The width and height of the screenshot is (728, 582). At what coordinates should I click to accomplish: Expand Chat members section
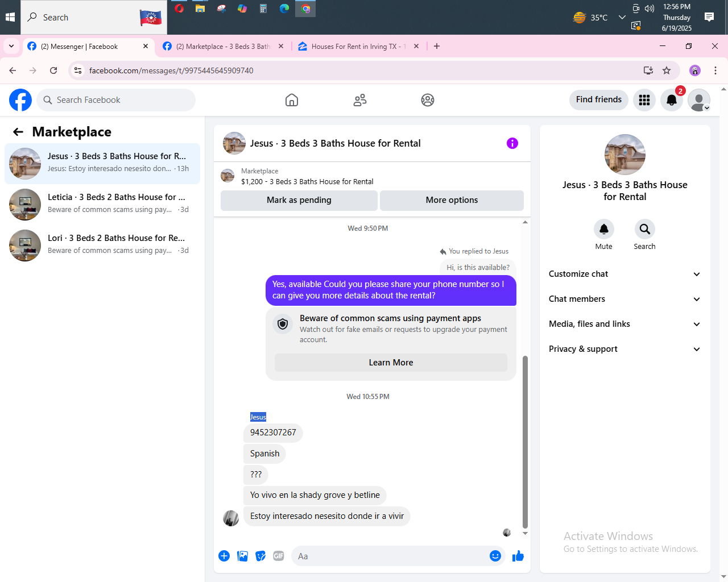click(624, 299)
